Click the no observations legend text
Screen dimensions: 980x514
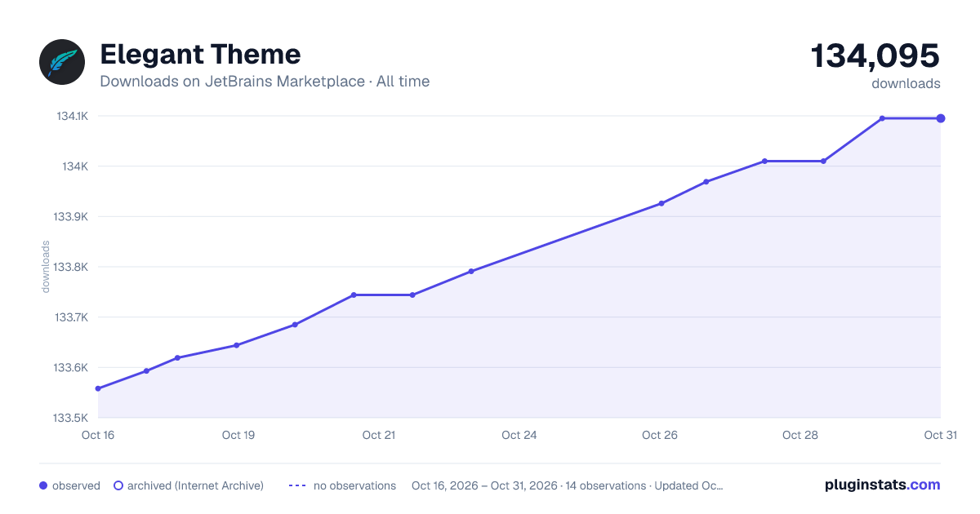[354, 485]
